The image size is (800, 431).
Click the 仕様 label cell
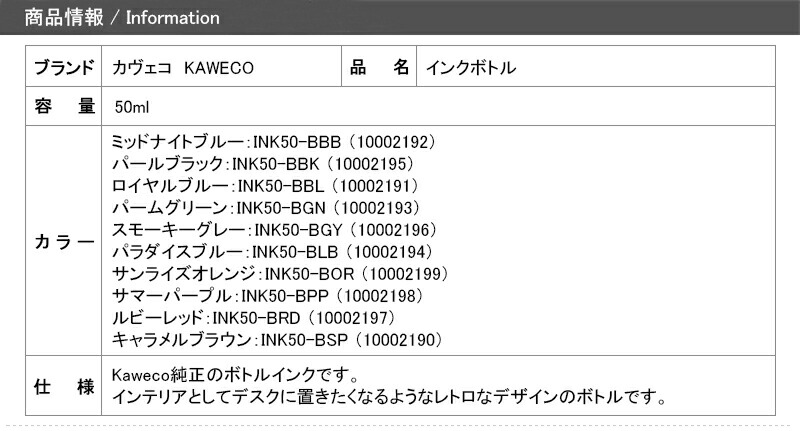pyautogui.click(x=64, y=386)
